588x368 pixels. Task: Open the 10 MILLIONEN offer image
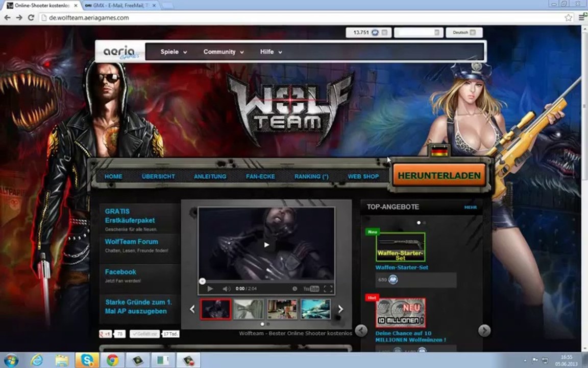401,313
